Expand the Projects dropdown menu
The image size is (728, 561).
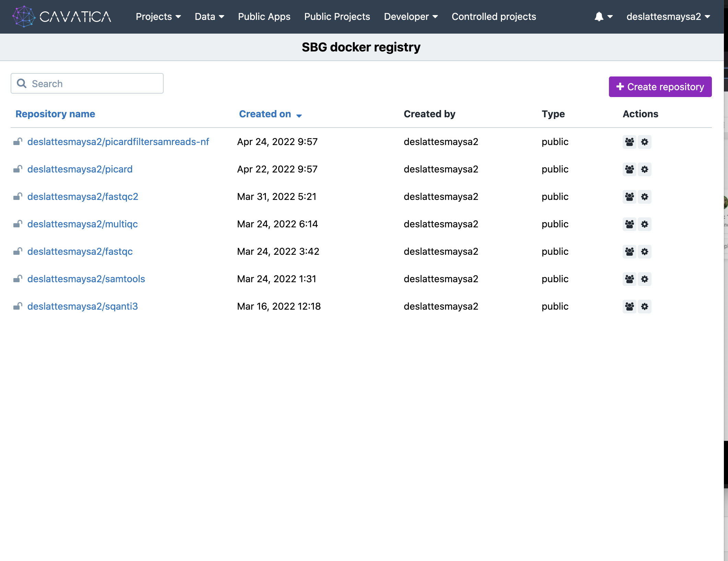click(158, 16)
